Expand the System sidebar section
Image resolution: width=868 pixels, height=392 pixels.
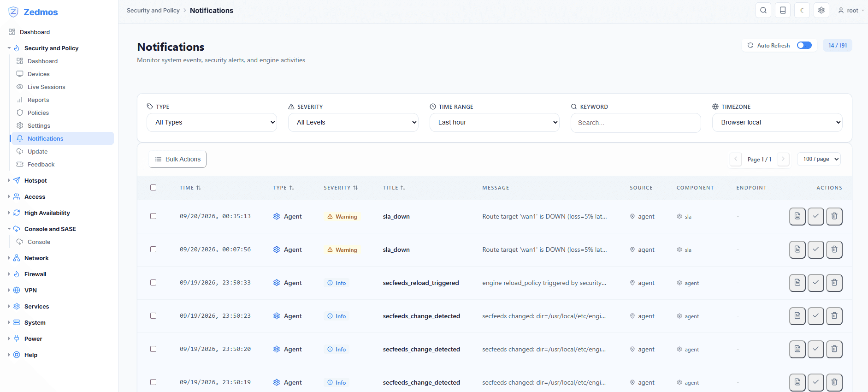pyautogui.click(x=35, y=322)
